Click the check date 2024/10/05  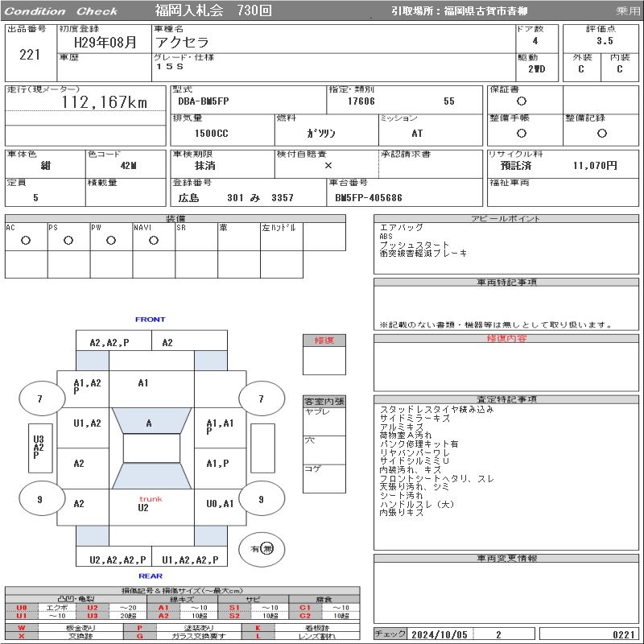click(440, 634)
